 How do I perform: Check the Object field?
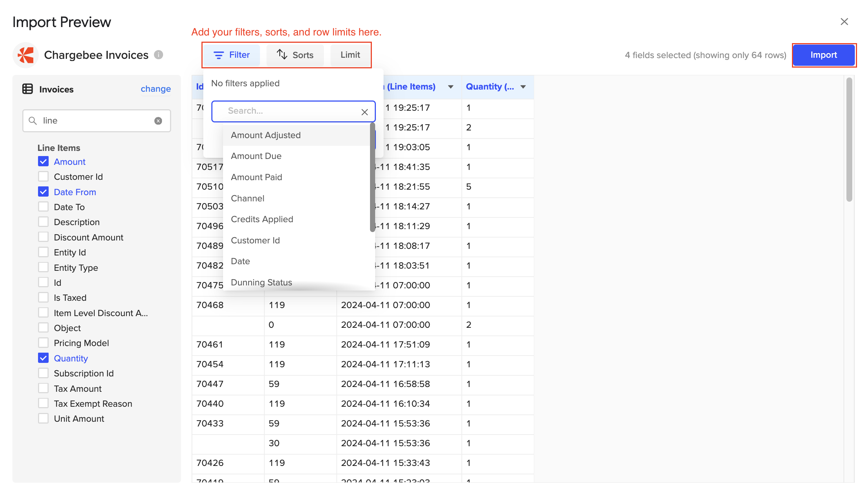(43, 328)
